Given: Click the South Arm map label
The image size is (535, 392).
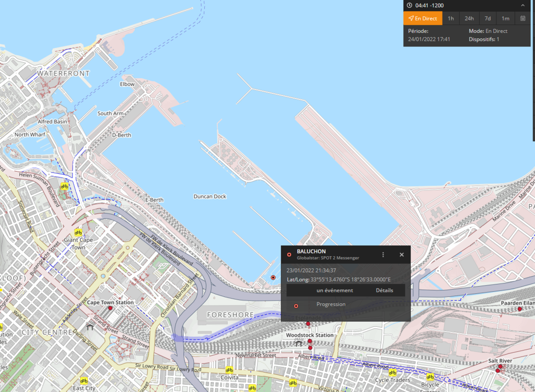Looking at the screenshot, I should (111, 113).
